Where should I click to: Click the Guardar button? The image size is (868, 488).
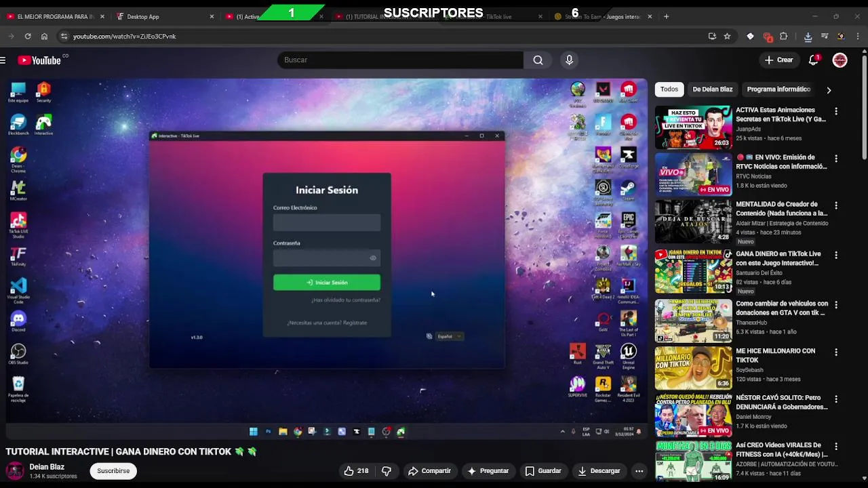coord(543,470)
